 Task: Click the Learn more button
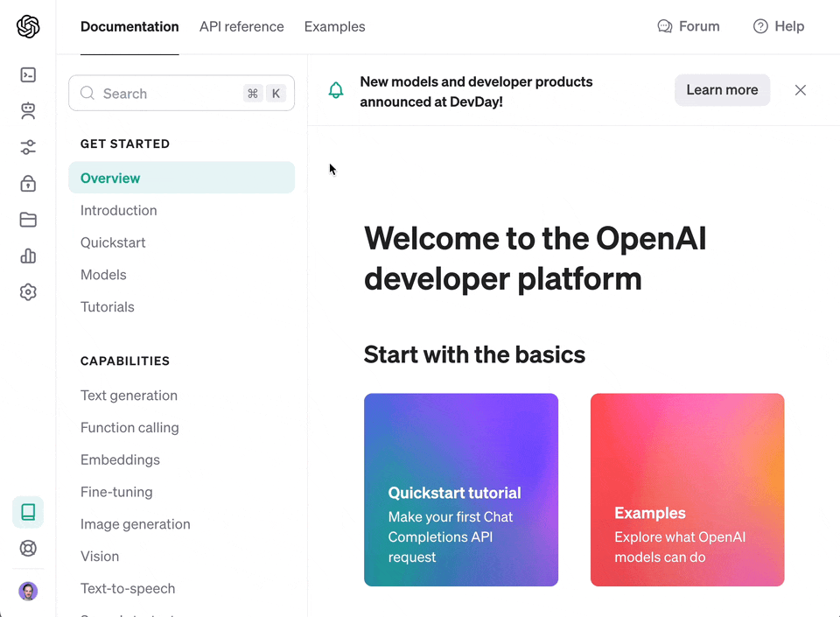pos(722,90)
